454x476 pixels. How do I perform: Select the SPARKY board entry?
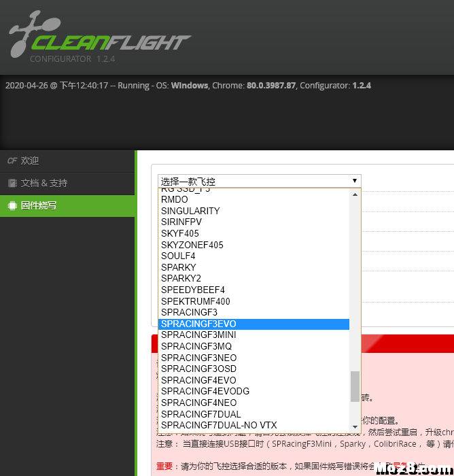tap(254, 267)
